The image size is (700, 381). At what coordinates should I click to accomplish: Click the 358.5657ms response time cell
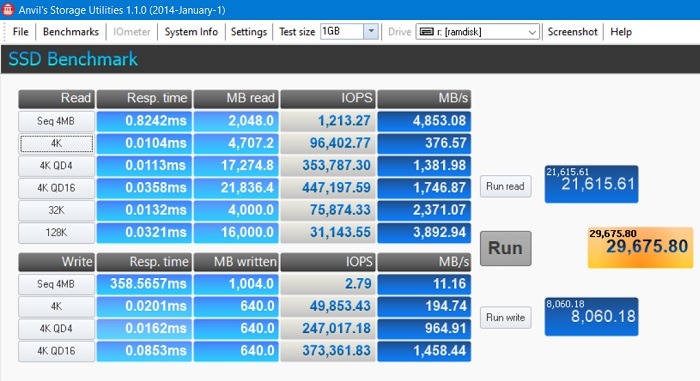click(x=144, y=284)
